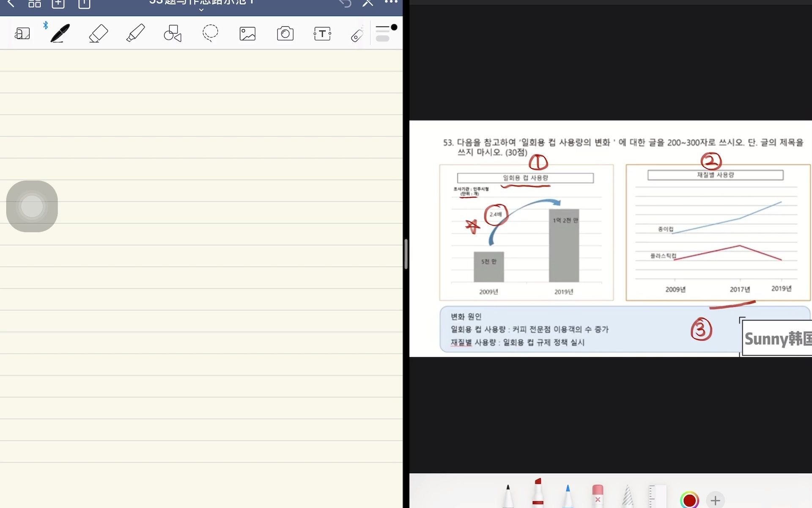This screenshot has width=812, height=508.
Task: Select the pink eraser in Markup toolbar
Action: coord(598,496)
